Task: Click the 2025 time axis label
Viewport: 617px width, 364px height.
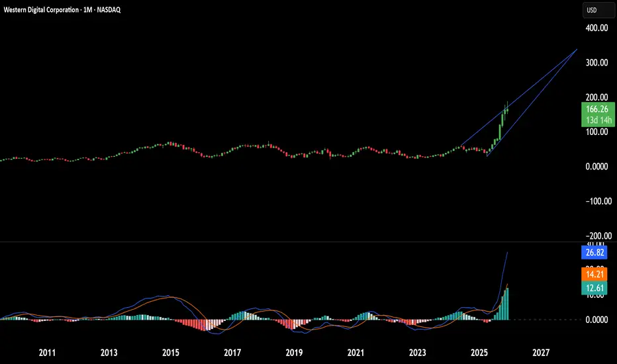Action: (479, 353)
